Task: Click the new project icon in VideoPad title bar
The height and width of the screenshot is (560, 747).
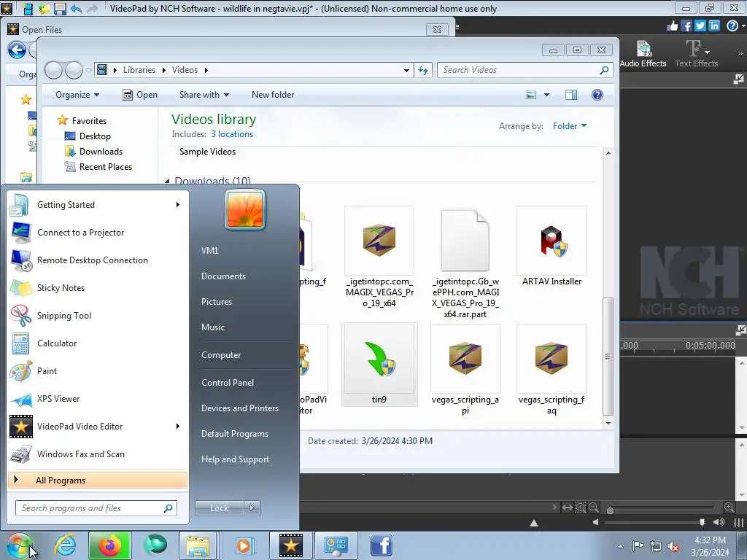Action: tap(28, 8)
